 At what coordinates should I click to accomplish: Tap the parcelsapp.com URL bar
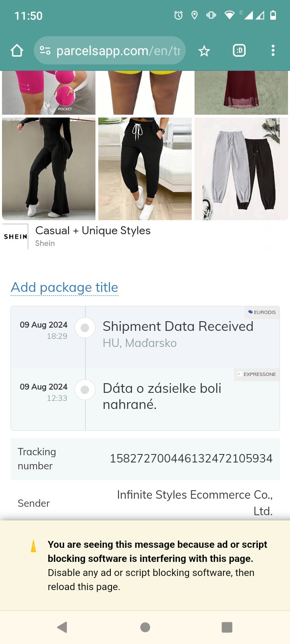(118, 51)
